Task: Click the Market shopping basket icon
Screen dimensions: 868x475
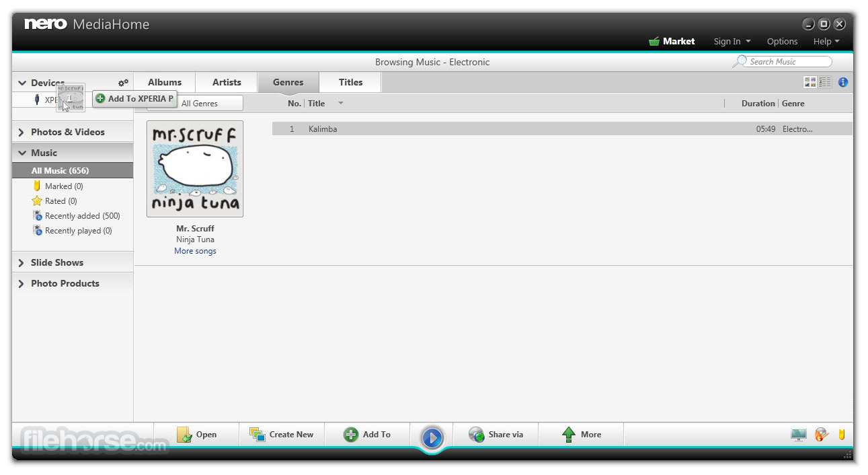Action: click(x=654, y=41)
